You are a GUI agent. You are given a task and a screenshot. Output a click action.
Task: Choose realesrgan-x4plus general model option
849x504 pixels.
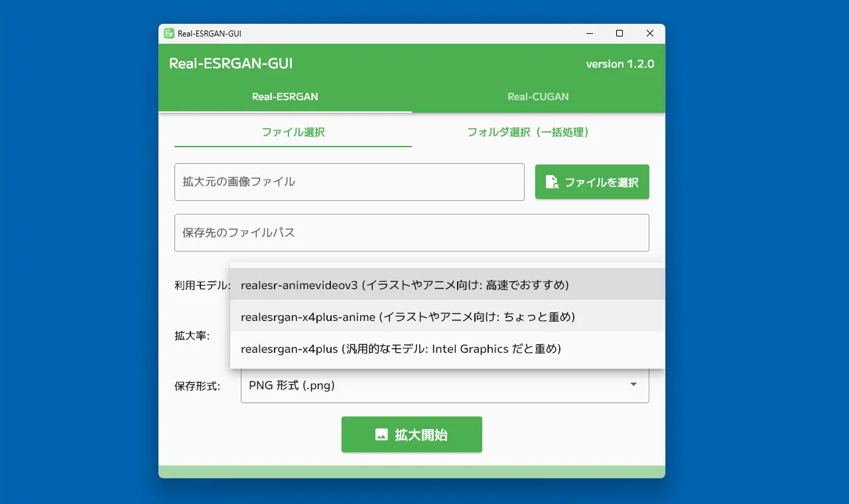[448, 349]
